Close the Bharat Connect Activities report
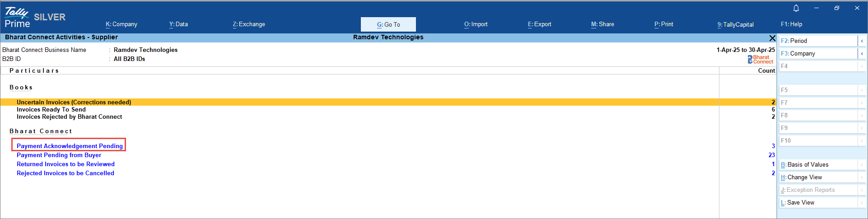Viewport: 868px width, 219px height. point(772,38)
